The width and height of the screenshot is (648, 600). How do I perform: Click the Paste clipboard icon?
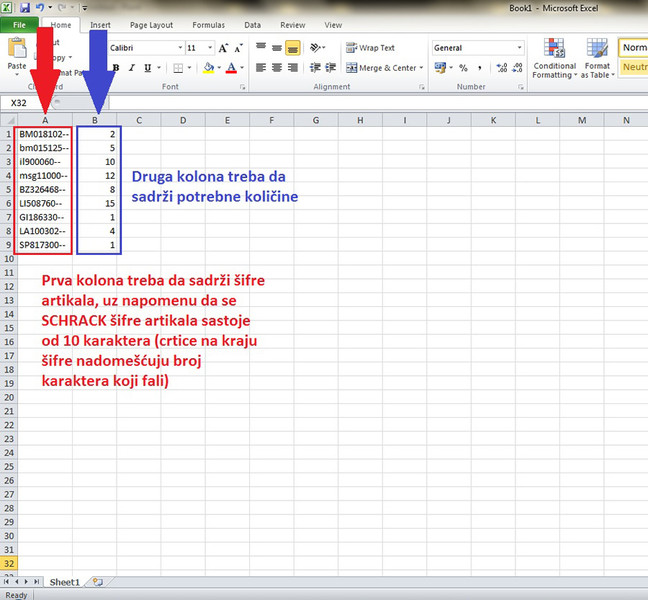coord(17,49)
